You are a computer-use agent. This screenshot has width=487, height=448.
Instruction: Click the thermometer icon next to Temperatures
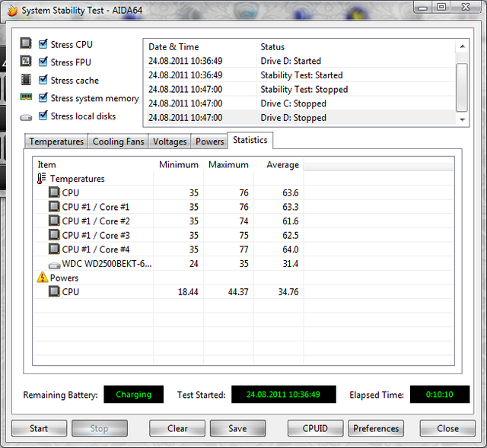(x=42, y=179)
